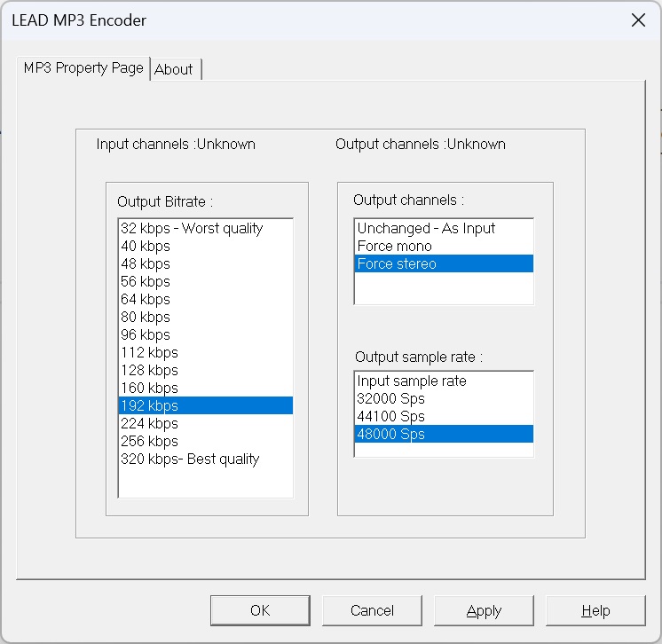This screenshot has width=662, height=644.
Task: Apply the encoder settings
Action: click(484, 610)
